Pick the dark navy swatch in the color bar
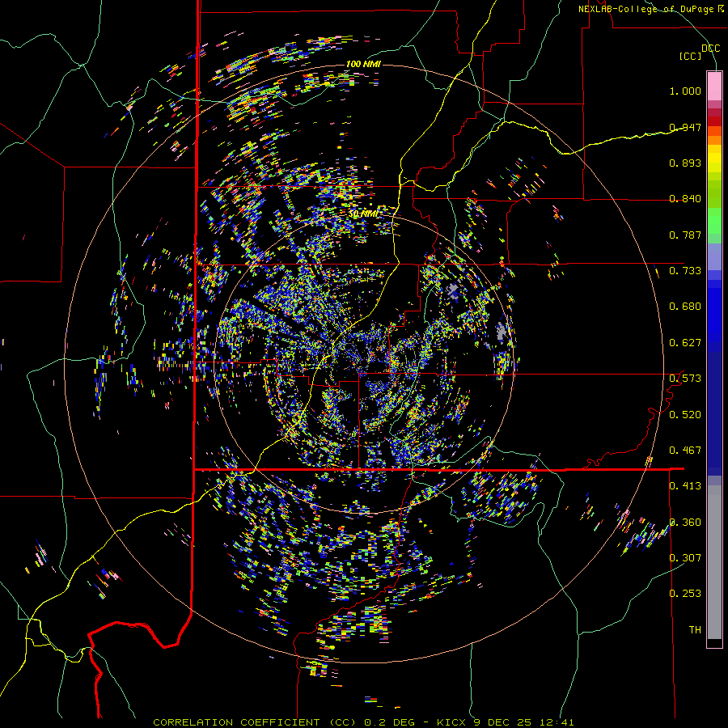The width and height of the screenshot is (728, 728). point(714,413)
